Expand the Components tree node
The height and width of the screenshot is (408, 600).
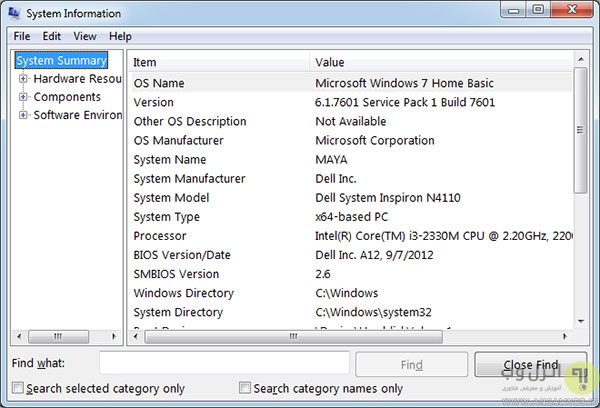pos(24,97)
